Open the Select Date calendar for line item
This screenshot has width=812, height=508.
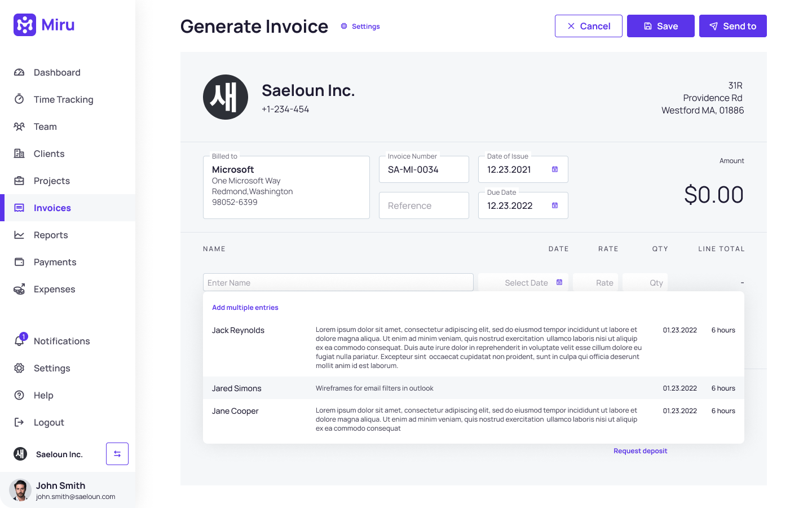559,282
